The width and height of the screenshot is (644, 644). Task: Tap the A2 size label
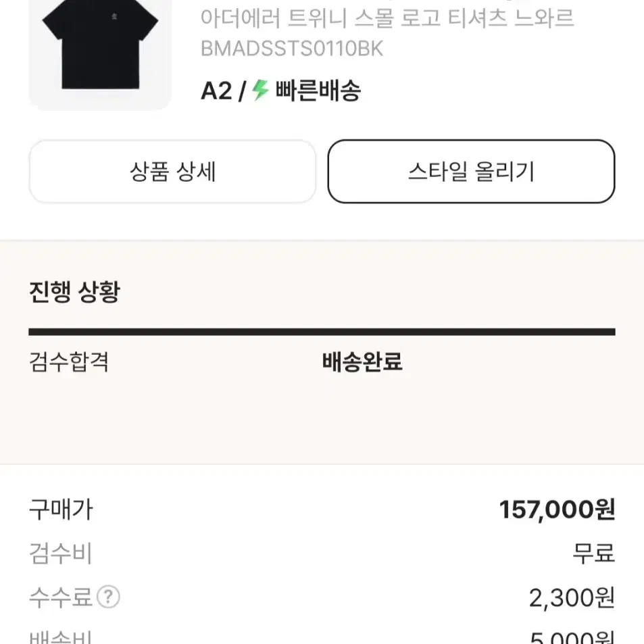point(216,91)
